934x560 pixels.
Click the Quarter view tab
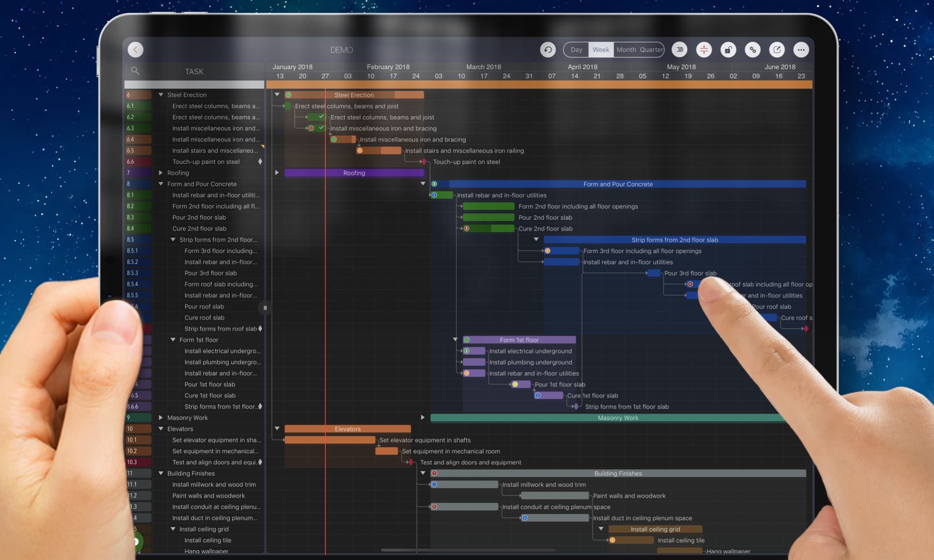pos(651,49)
